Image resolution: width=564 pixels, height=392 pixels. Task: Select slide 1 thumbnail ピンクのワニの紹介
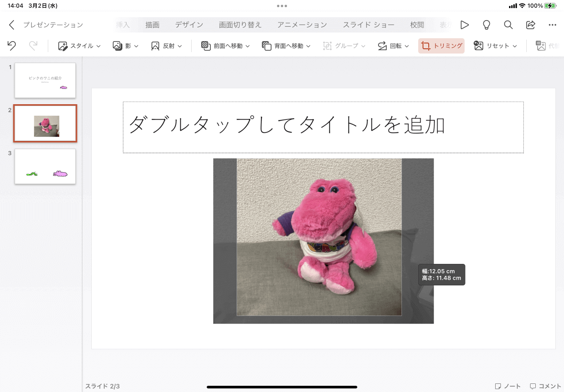tap(45, 80)
